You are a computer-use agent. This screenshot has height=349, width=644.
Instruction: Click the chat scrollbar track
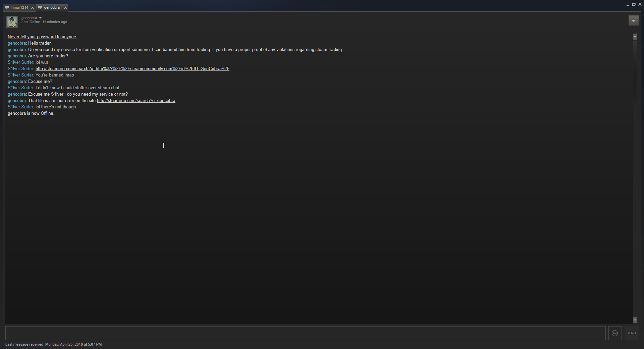click(x=635, y=178)
